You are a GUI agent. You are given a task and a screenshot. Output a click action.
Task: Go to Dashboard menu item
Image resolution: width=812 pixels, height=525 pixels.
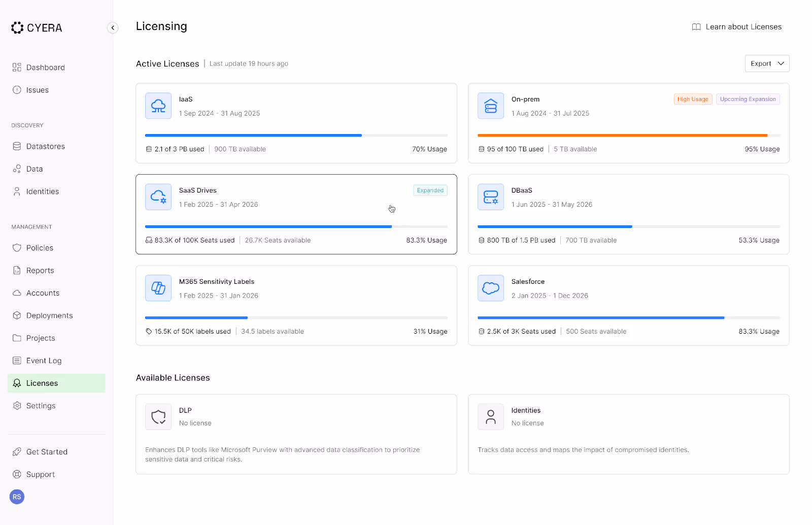56,68
